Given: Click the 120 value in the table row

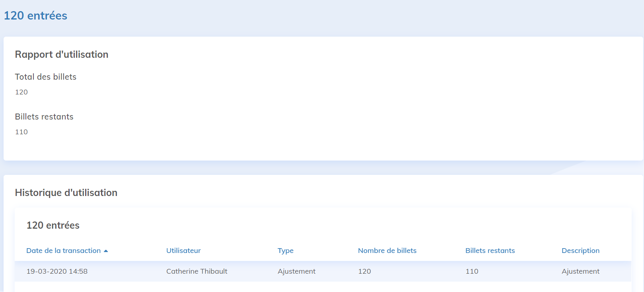Looking at the screenshot, I should [364, 271].
